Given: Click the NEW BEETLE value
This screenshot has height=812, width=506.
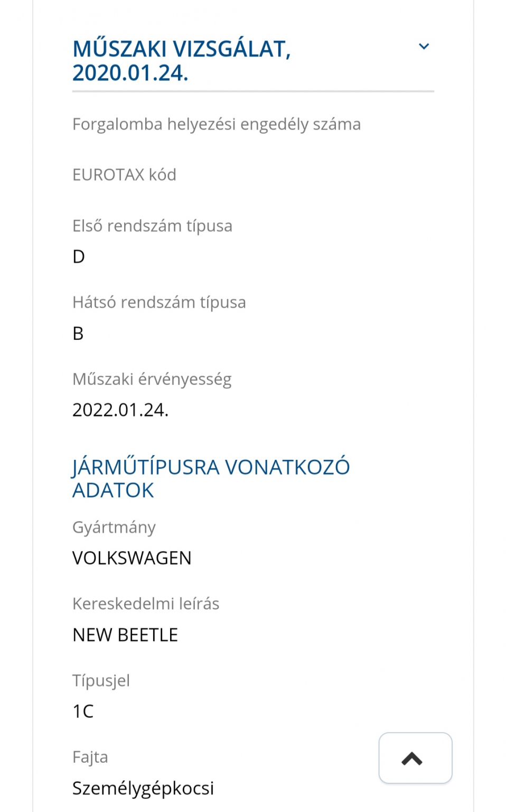Looking at the screenshot, I should coord(125,635).
